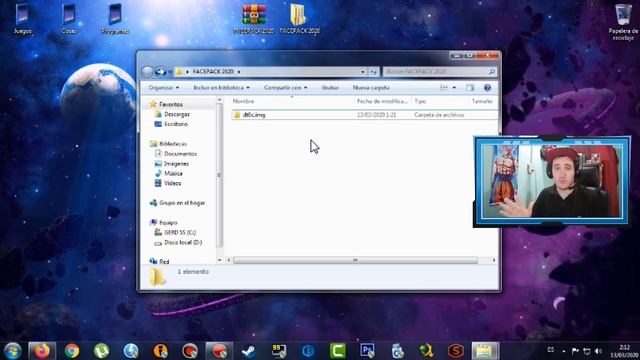Open uTorrent from the taskbar

coord(101,351)
